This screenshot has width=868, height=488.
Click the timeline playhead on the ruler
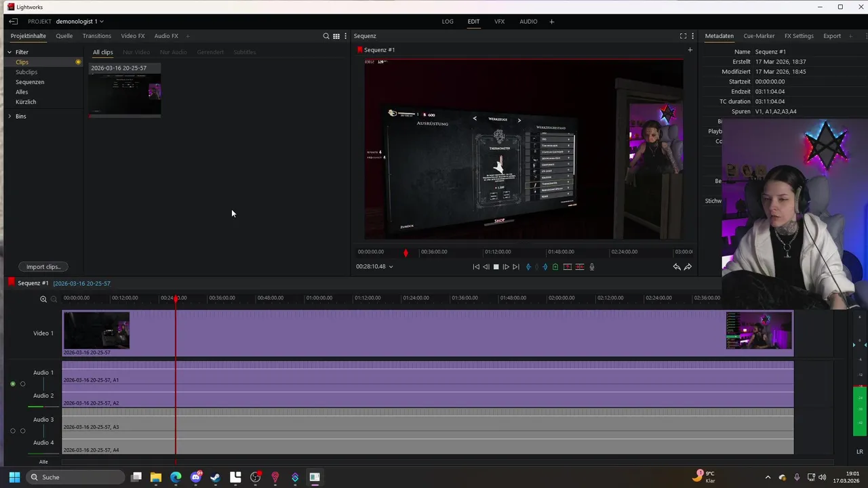point(176,299)
